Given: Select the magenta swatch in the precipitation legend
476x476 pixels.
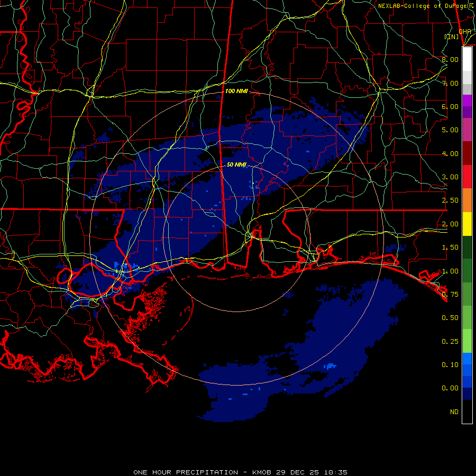Looking at the screenshot, I should (467, 100).
